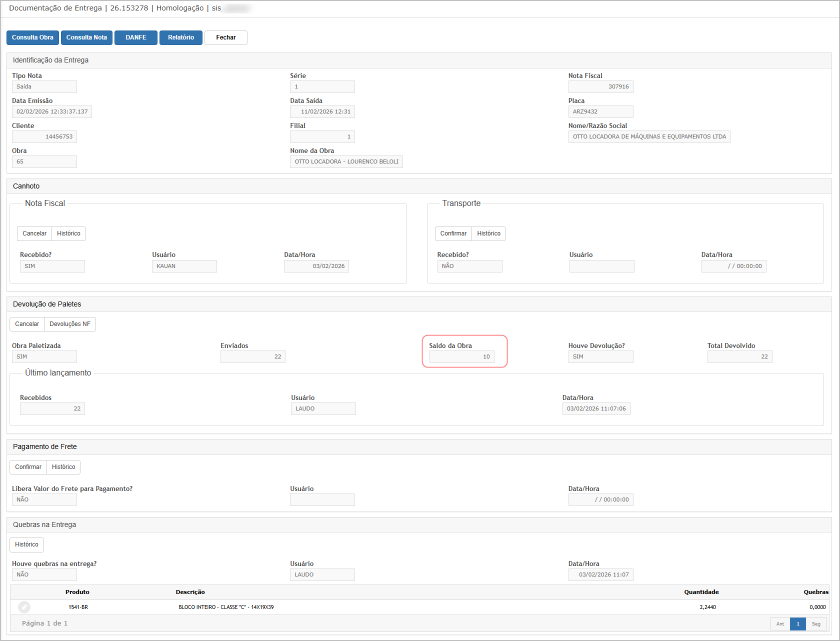Go to next page with Seg

816,624
